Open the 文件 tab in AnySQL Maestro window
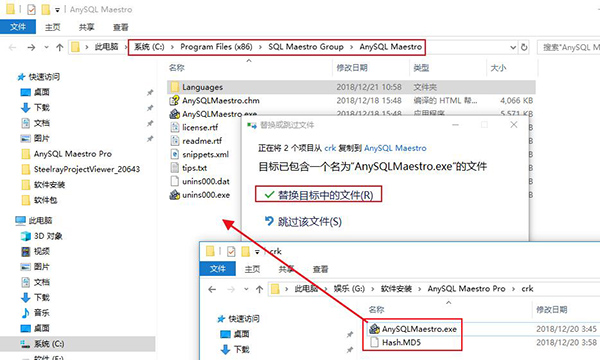 (x=18, y=27)
